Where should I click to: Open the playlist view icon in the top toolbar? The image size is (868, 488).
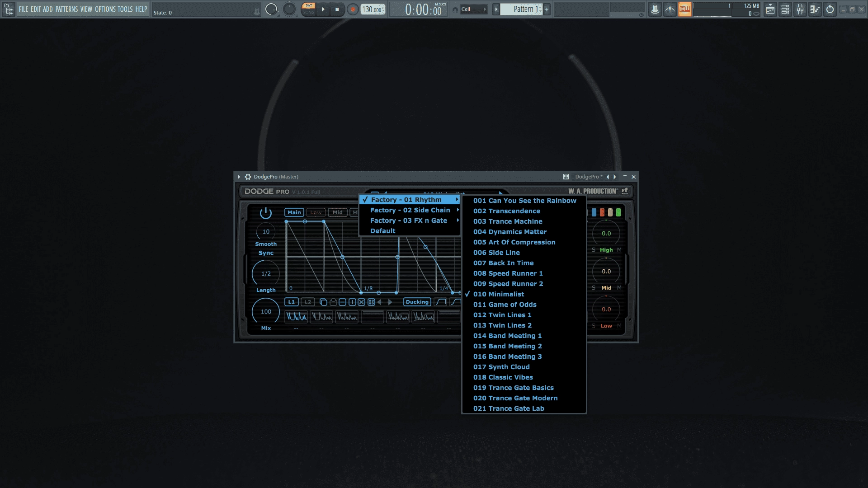[x=770, y=9]
